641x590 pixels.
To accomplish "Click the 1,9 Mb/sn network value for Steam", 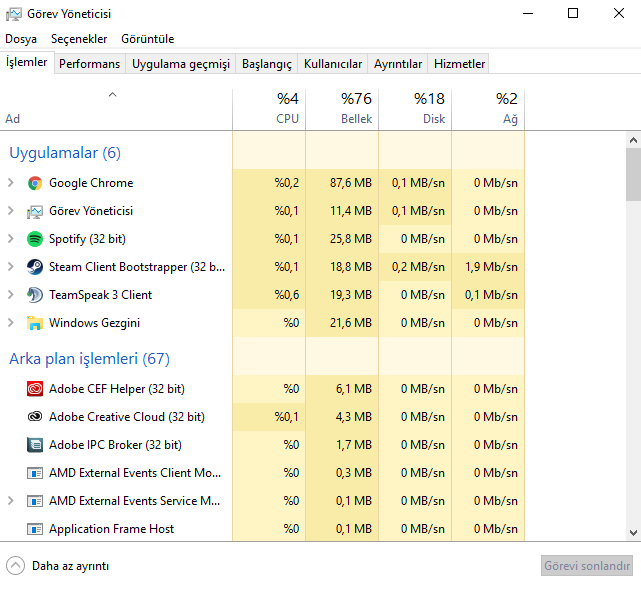I will (491, 267).
